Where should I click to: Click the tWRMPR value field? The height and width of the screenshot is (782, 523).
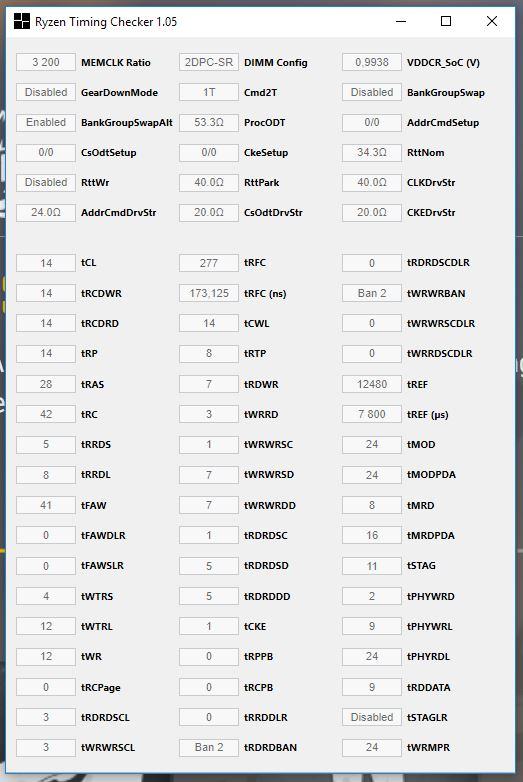pos(372,747)
